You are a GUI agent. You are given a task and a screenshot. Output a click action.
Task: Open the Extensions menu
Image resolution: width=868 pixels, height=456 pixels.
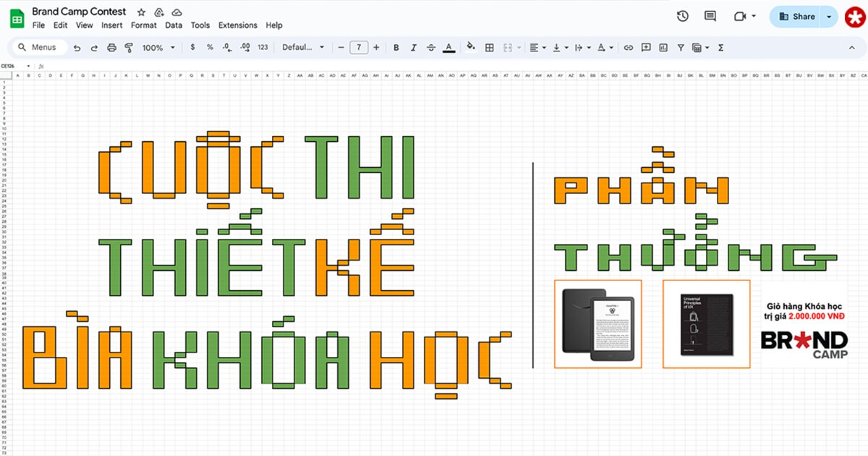(x=238, y=25)
